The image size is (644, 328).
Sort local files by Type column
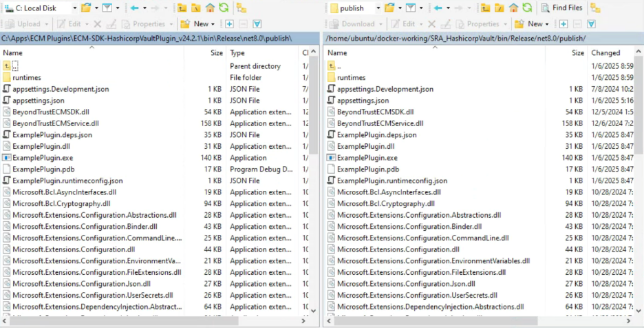[x=262, y=52]
